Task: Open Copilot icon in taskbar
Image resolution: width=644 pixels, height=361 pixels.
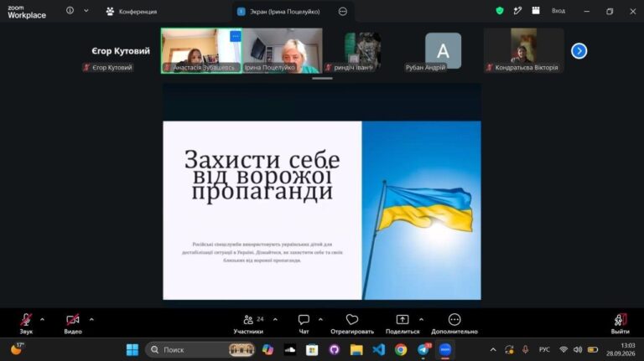Action: (267, 350)
